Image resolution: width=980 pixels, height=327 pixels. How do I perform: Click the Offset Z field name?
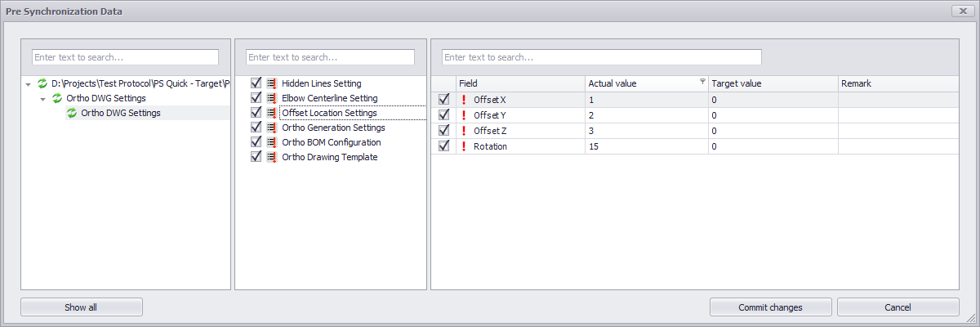tap(490, 131)
